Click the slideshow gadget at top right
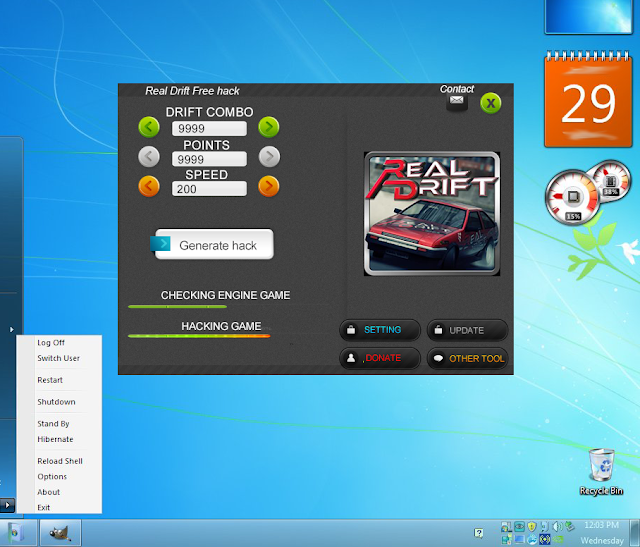The width and height of the screenshot is (640, 547). pos(589,16)
